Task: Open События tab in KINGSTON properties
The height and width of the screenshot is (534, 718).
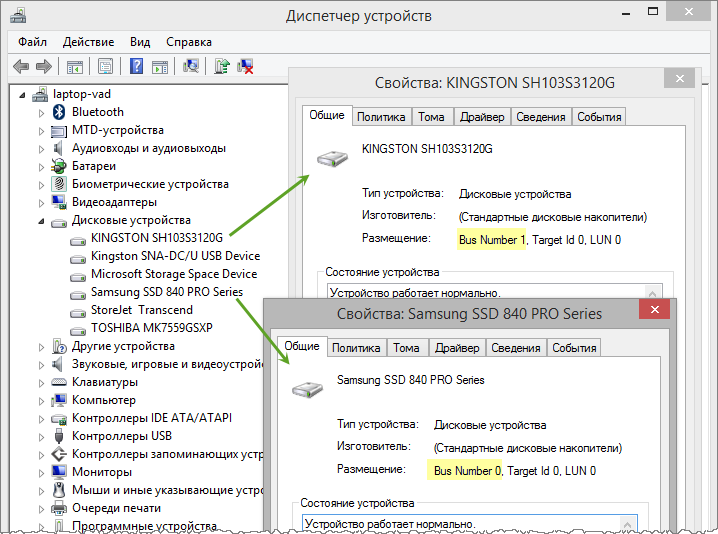Action: pyautogui.click(x=599, y=117)
